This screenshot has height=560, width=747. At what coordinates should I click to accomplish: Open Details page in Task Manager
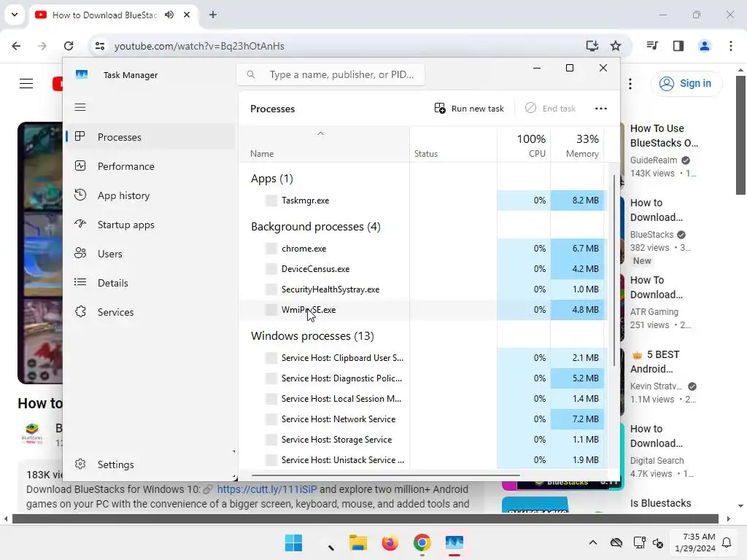coord(150,283)
